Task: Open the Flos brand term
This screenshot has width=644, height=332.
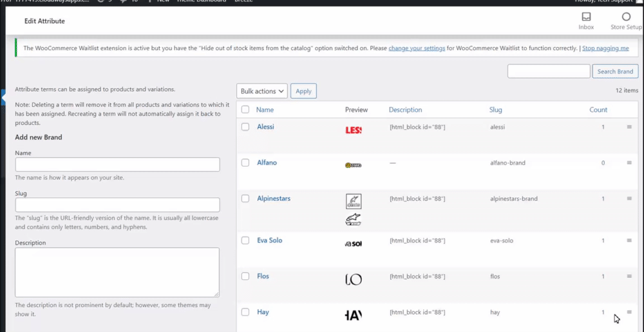Action: pyautogui.click(x=263, y=276)
